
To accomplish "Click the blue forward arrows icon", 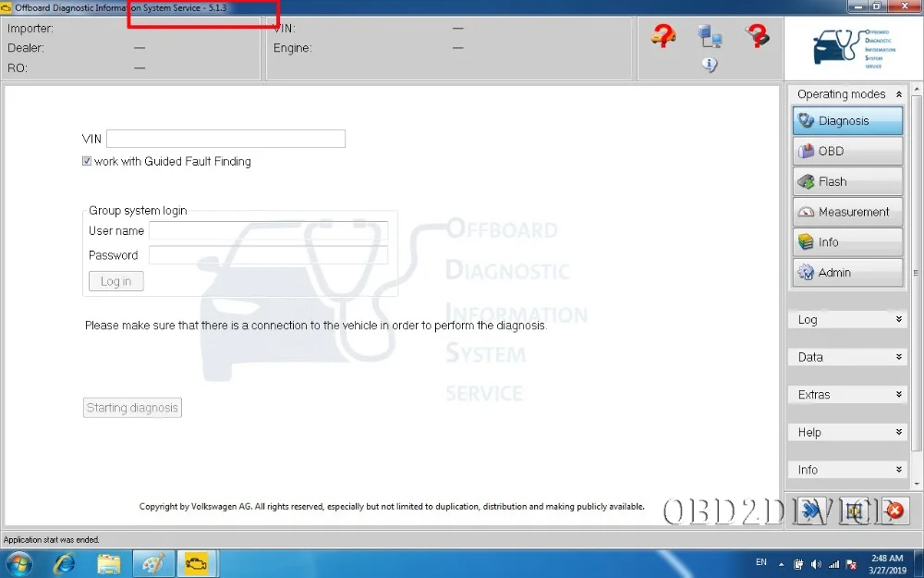I will (x=812, y=510).
